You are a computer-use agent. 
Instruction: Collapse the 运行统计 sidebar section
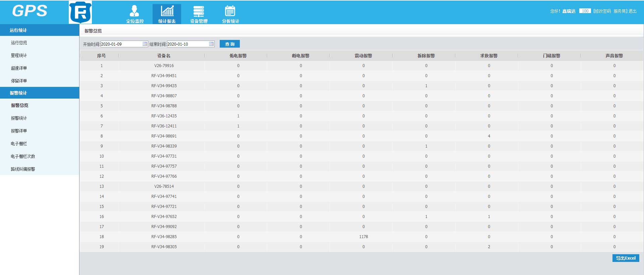40,30
